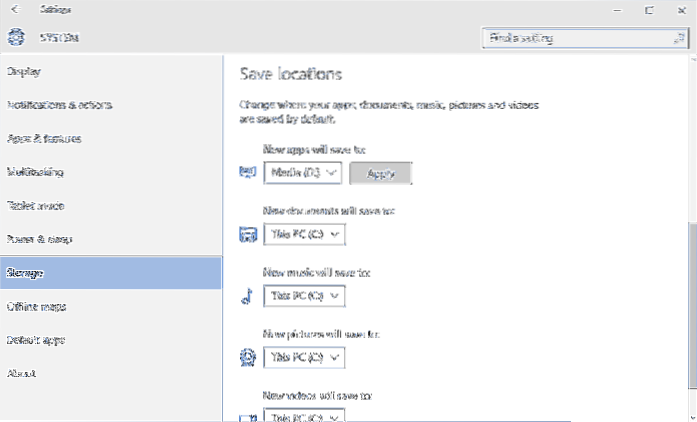
Task: Select the Storage section
Action: click(111, 273)
